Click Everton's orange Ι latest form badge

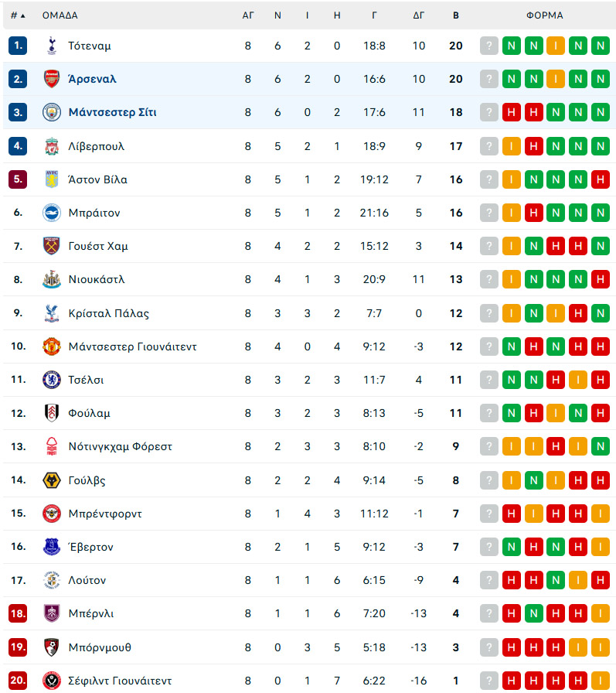coord(600,547)
